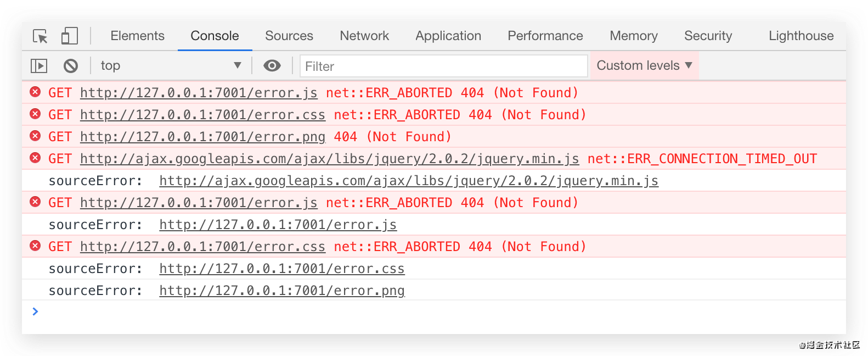The height and width of the screenshot is (356, 868).
Task: Open the top JavaScript context dropdown
Action: click(x=170, y=66)
